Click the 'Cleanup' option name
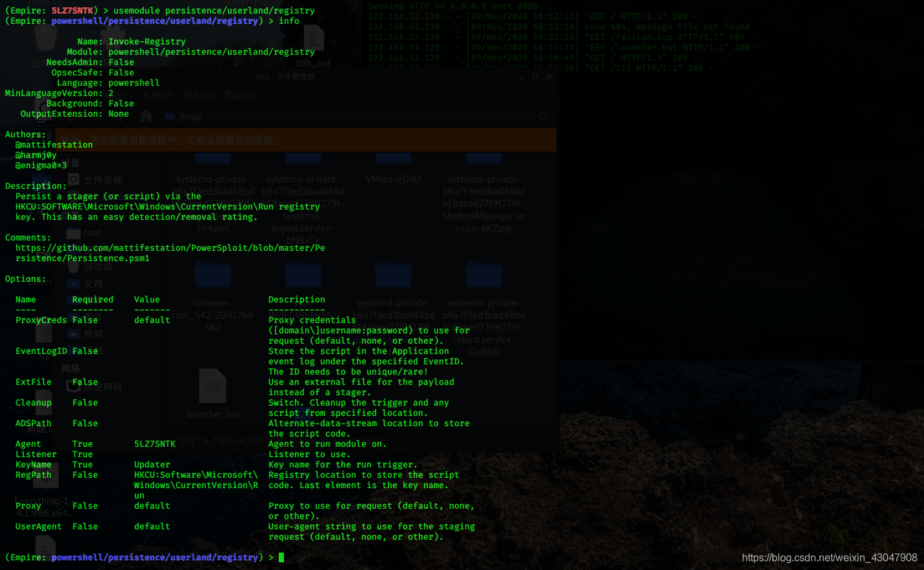The height and width of the screenshot is (570, 924). (x=34, y=402)
